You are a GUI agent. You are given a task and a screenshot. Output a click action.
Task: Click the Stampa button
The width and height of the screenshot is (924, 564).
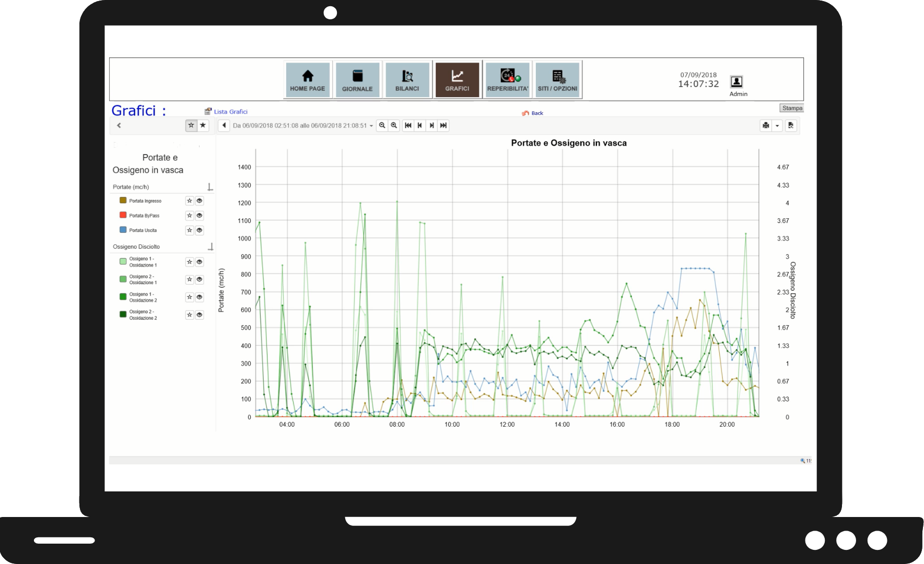click(792, 108)
